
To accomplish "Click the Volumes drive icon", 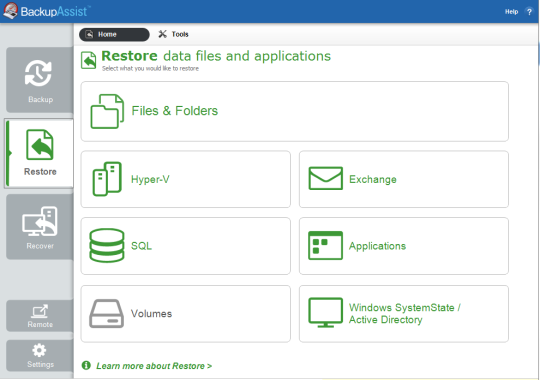I will [106, 313].
